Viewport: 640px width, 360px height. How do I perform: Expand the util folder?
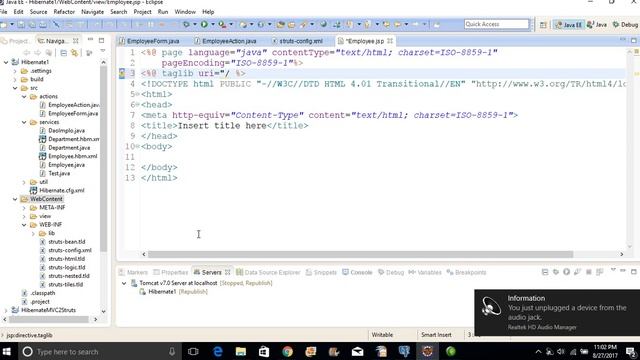pyautogui.click(x=24, y=182)
